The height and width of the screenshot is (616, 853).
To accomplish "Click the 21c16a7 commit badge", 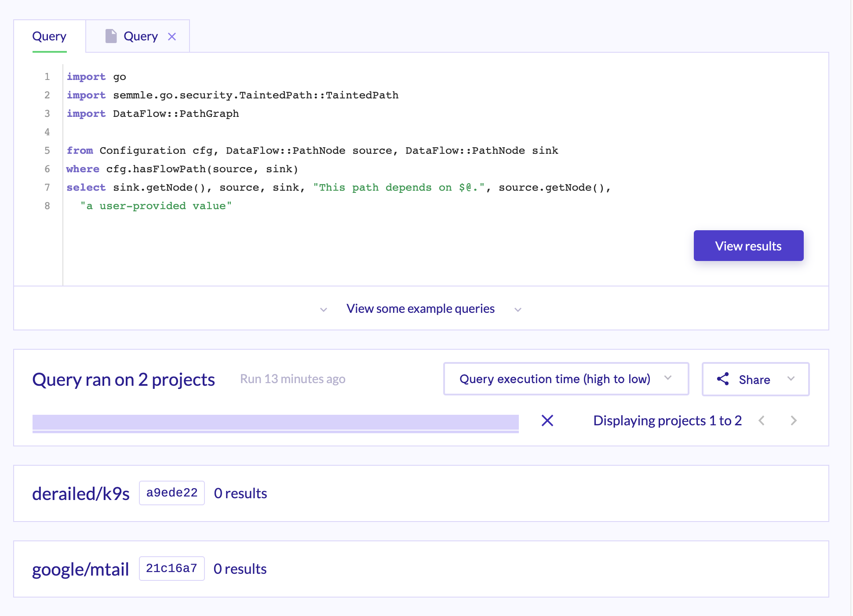I will tap(171, 569).
